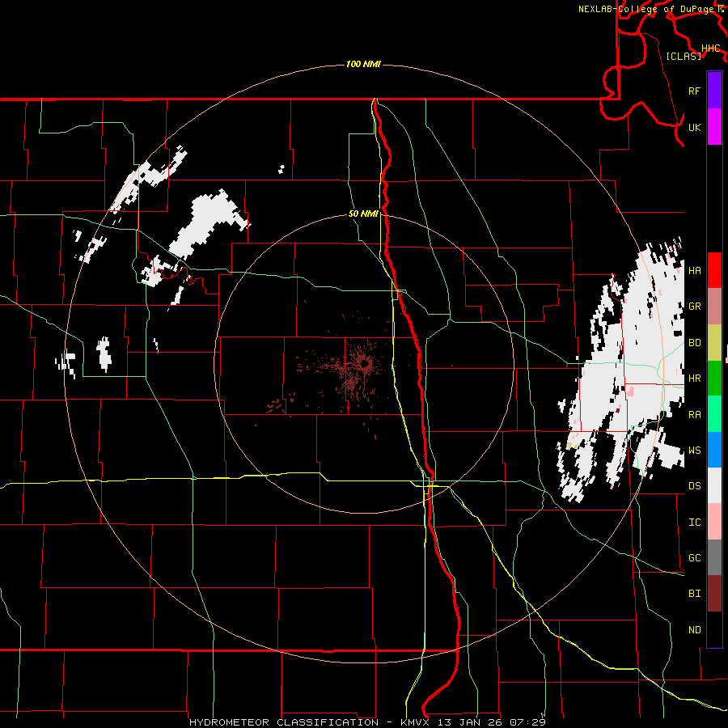Click the [CLAS] label

684,56
